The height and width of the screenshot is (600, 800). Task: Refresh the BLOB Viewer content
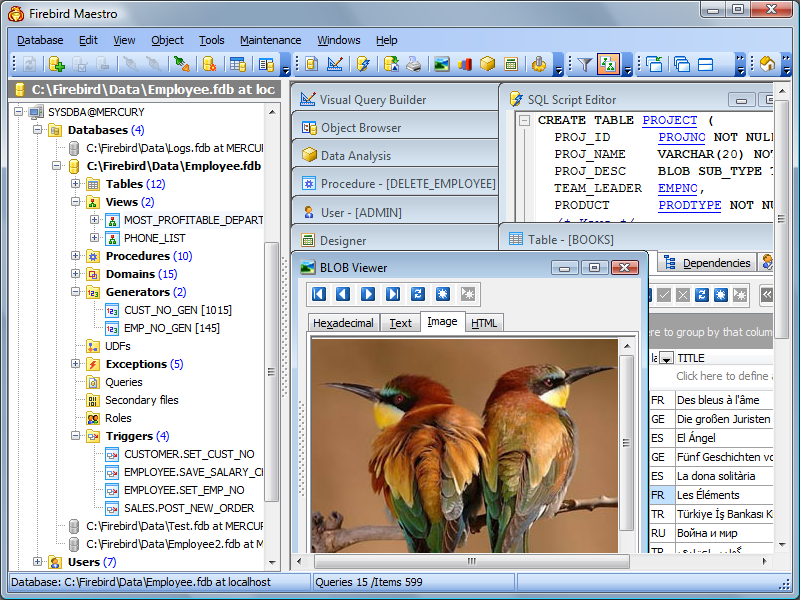(418, 294)
